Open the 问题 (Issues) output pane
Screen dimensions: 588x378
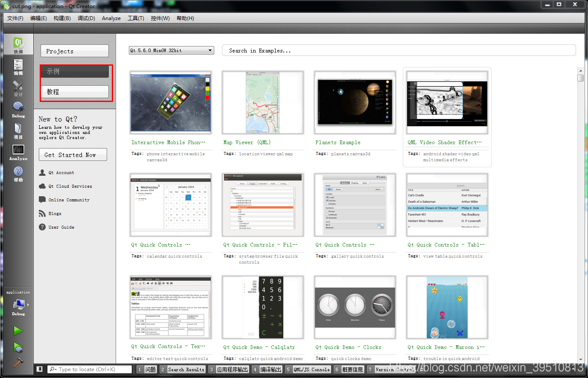coord(147,369)
